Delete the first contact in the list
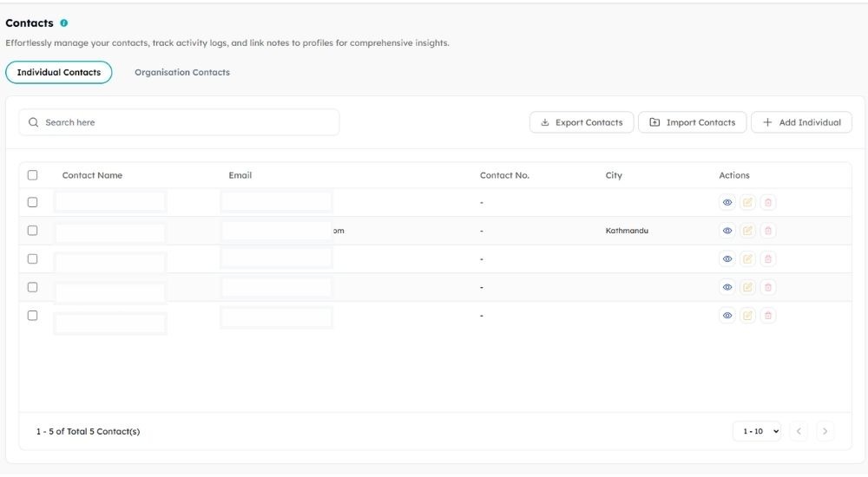 pyautogui.click(x=768, y=203)
